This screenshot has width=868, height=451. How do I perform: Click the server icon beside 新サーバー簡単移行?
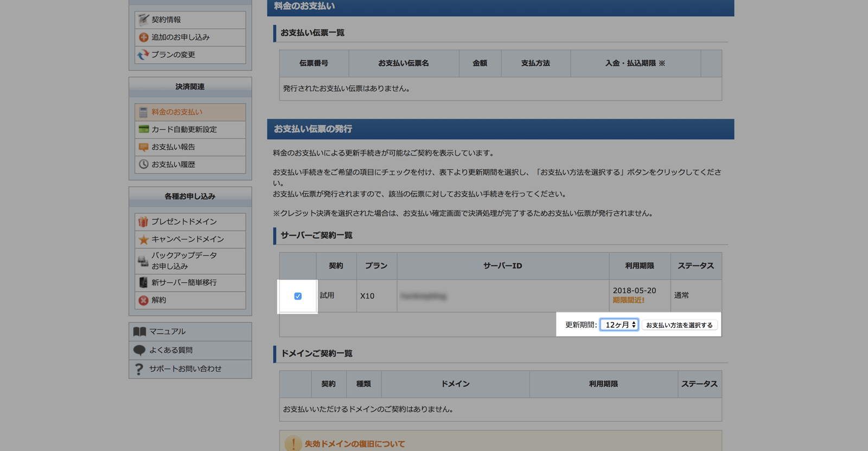pos(143,282)
